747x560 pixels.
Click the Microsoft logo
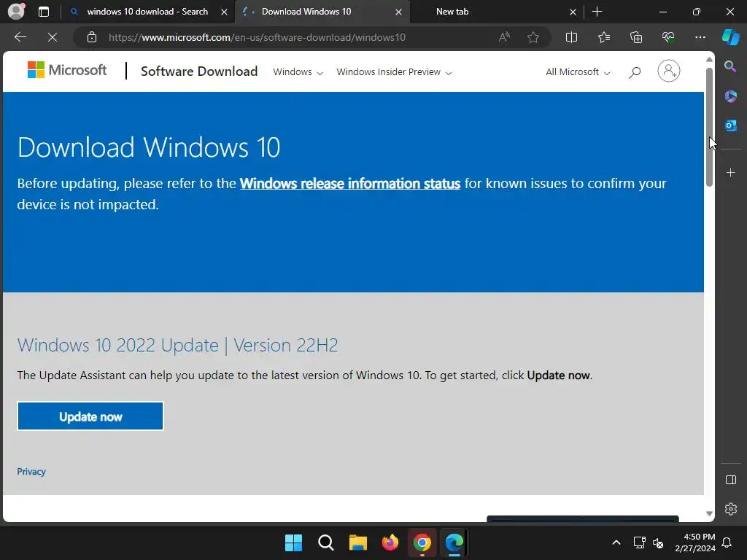click(67, 70)
